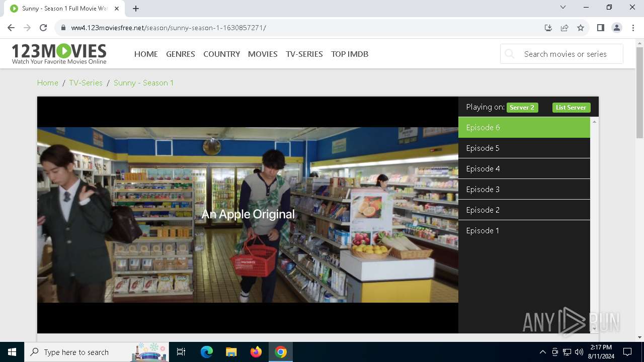The width and height of the screenshot is (644, 362).
Task: Click the browser forward arrow
Action: 27,28
